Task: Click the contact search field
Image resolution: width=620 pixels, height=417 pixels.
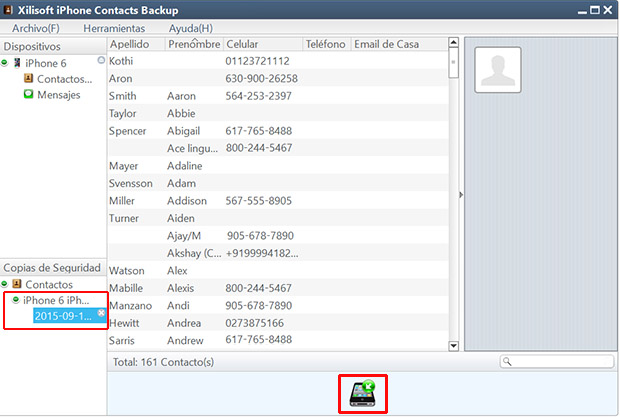Action: click(x=556, y=362)
